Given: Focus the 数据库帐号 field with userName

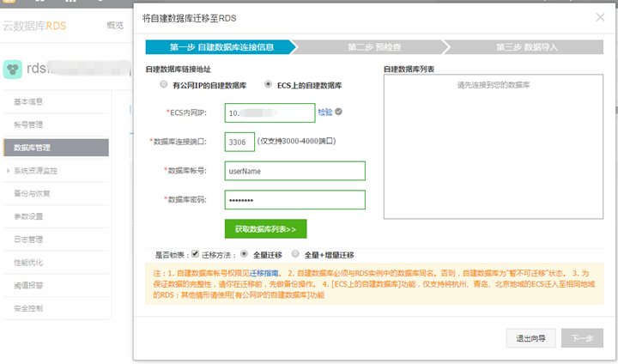Looking at the screenshot, I should click(x=294, y=171).
